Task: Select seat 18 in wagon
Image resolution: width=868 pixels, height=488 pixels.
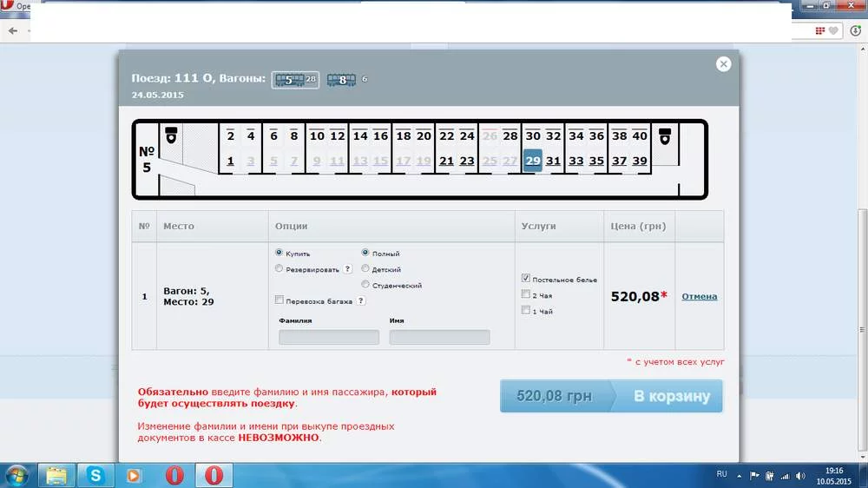Action: click(404, 136)
